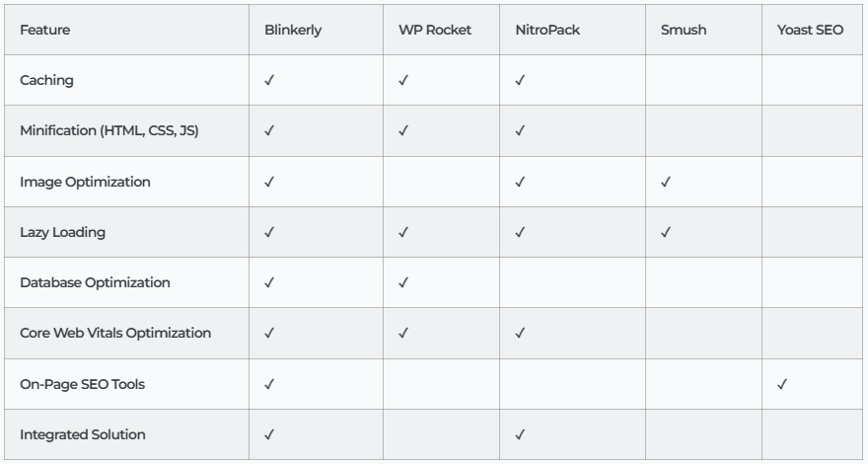
Task: Click WP Rocket's checkmark for Database Optimization
Action: click(x=403, y=283)
